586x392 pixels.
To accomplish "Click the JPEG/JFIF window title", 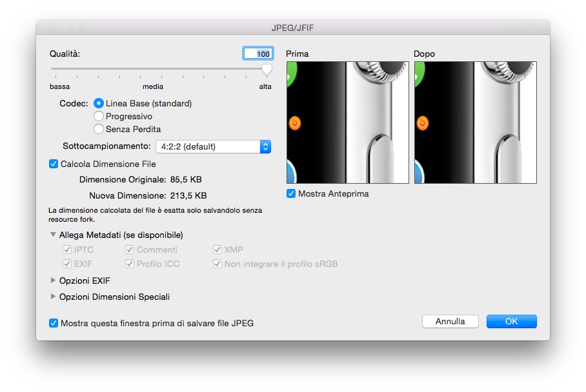I will pyautogui.click(x=292, y=28).
